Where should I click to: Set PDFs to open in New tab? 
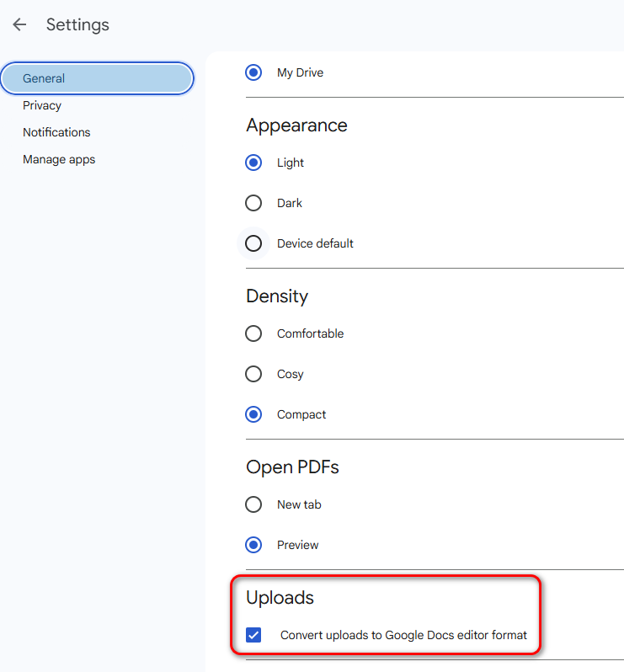[x=253, y=504]
